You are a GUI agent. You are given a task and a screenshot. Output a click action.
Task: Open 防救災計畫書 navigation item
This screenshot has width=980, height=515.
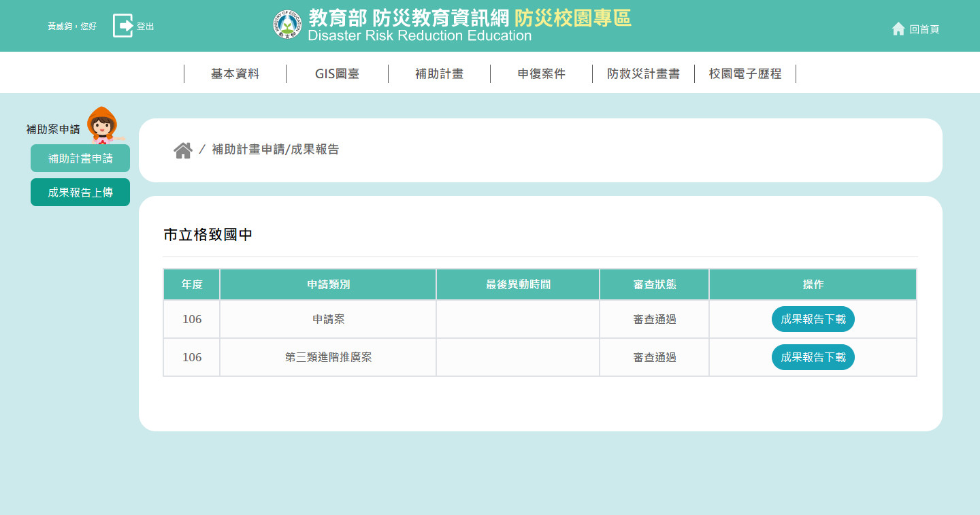643,74
